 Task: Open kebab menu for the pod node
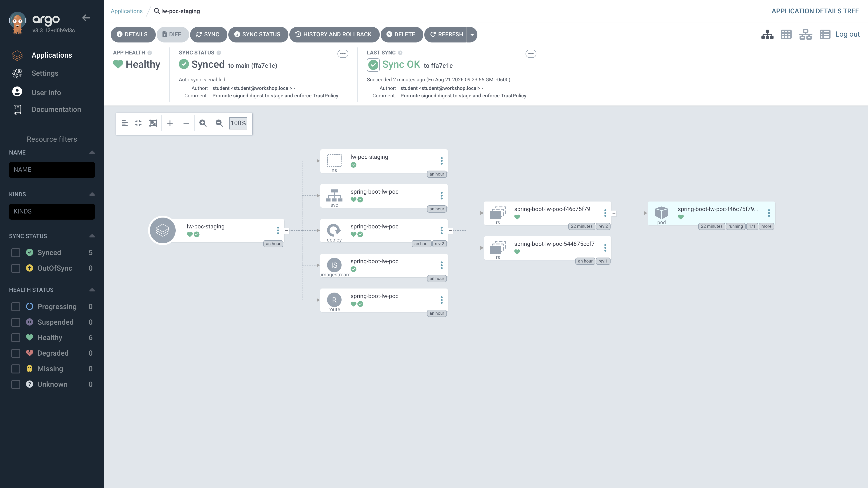point(769,213)
